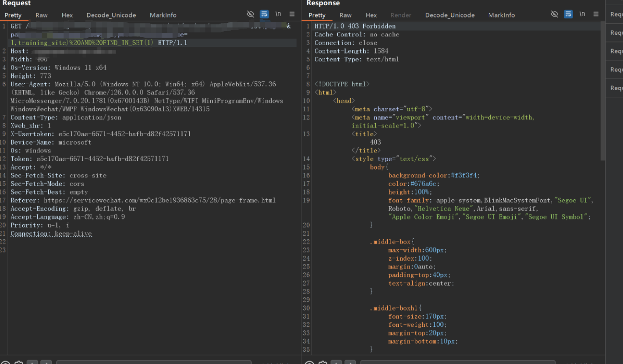Viewport: 623px width, 364px height.
Task: Click the Request Content-Type: application/json line
Action: click(x=66, y=117)
